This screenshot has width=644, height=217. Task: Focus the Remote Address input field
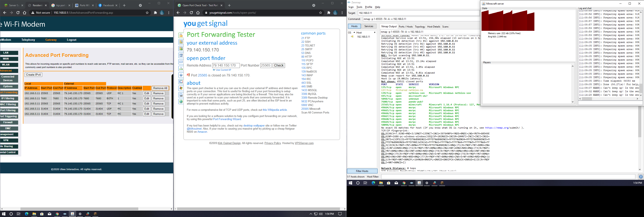point(226,66)
